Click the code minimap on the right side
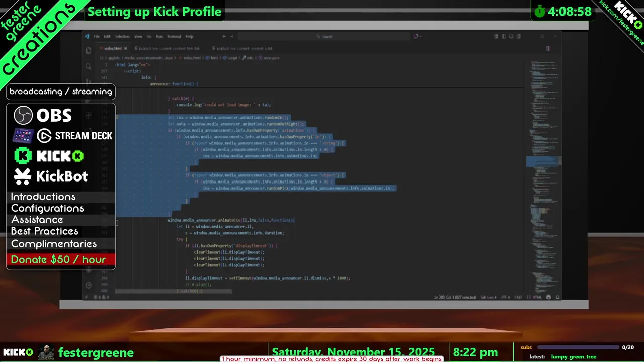The width and height of the screenshot is (644, 362). click(543, 176)
